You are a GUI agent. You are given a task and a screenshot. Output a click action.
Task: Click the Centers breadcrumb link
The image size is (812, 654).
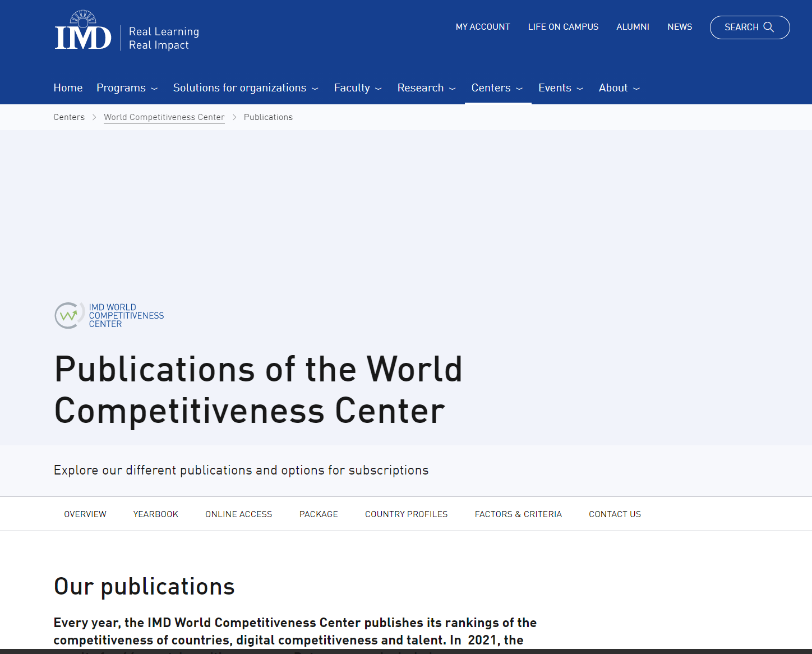tap(69, 117)
